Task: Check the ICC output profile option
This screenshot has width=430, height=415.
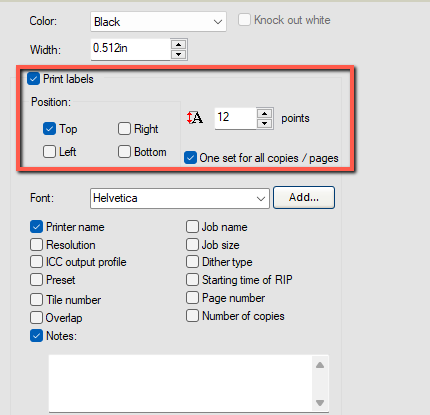Action: tap(36, 262)
